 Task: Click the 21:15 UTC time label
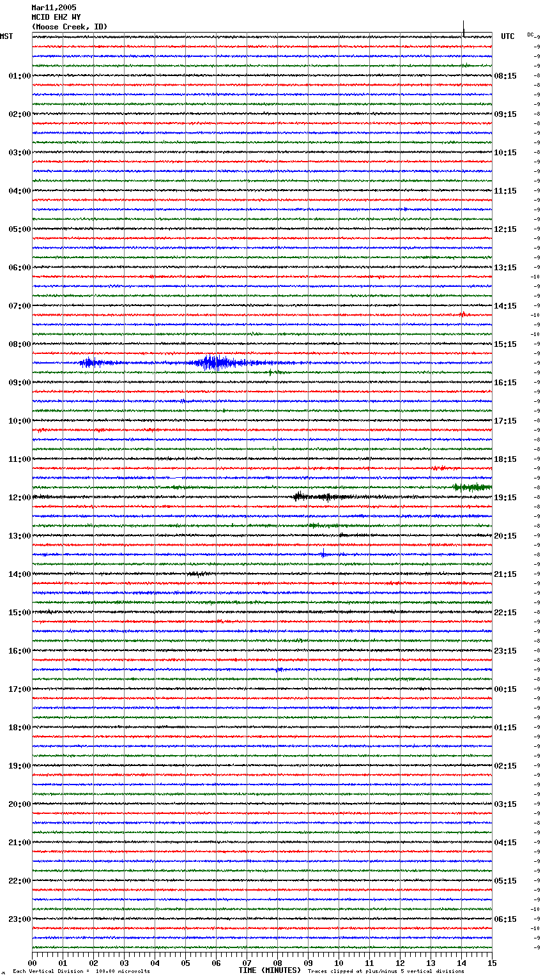tap(505, 574)
